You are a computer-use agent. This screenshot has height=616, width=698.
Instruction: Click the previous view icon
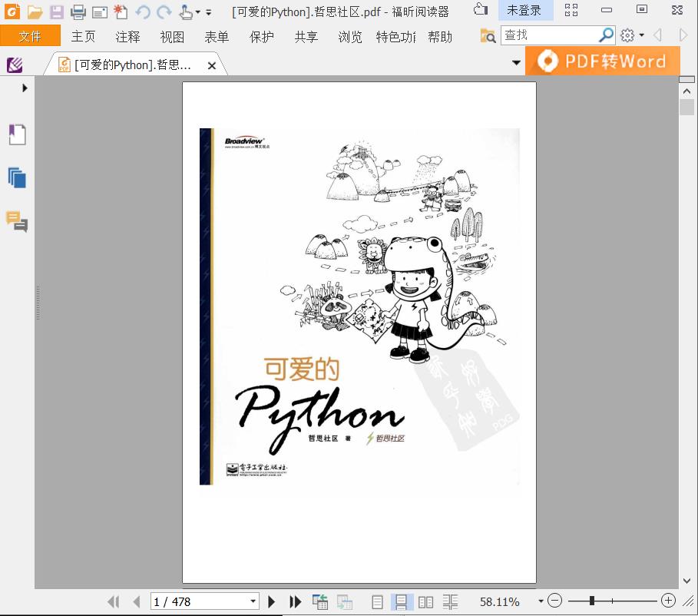320,601
